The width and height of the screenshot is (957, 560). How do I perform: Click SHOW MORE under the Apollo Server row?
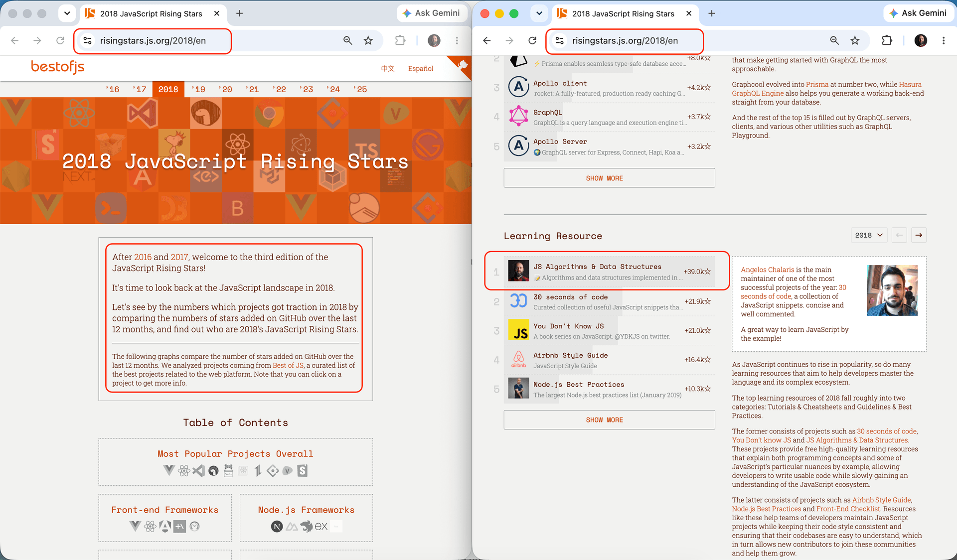[609, 178]
